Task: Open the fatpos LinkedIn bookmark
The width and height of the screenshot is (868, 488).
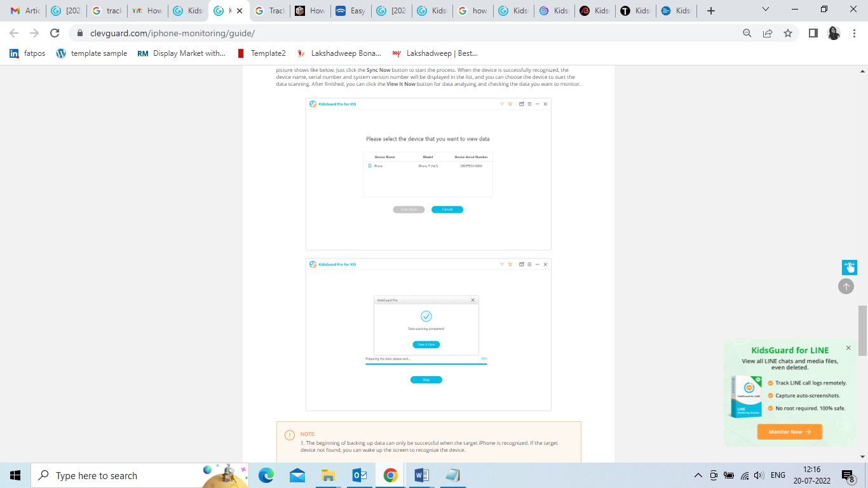Action: (x=27, y=53)
